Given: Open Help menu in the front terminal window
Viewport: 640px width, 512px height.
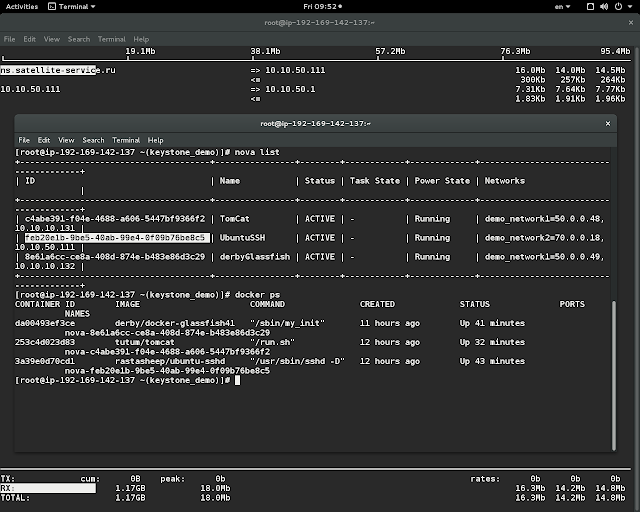Looking at the screenshot, I should click(156, 140).
